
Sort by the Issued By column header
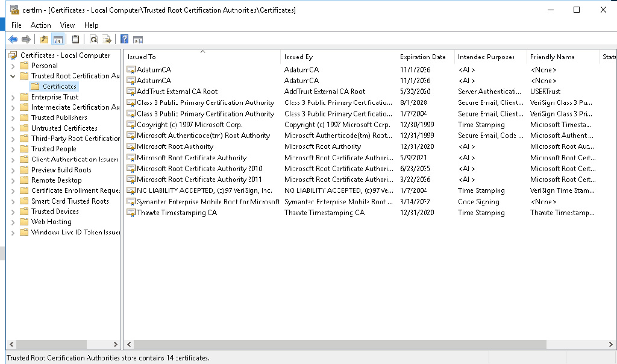(298, 57)
